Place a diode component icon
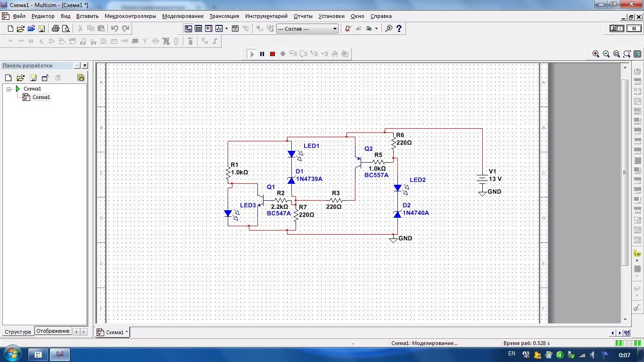This screenshot has width=644, height=362. tap(31, 41)
